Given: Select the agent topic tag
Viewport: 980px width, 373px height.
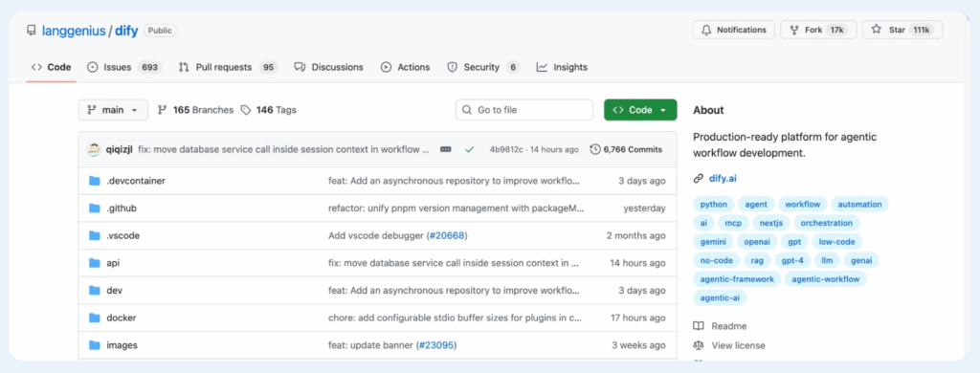Looking at the screenshot, I should tap(756, 205).
